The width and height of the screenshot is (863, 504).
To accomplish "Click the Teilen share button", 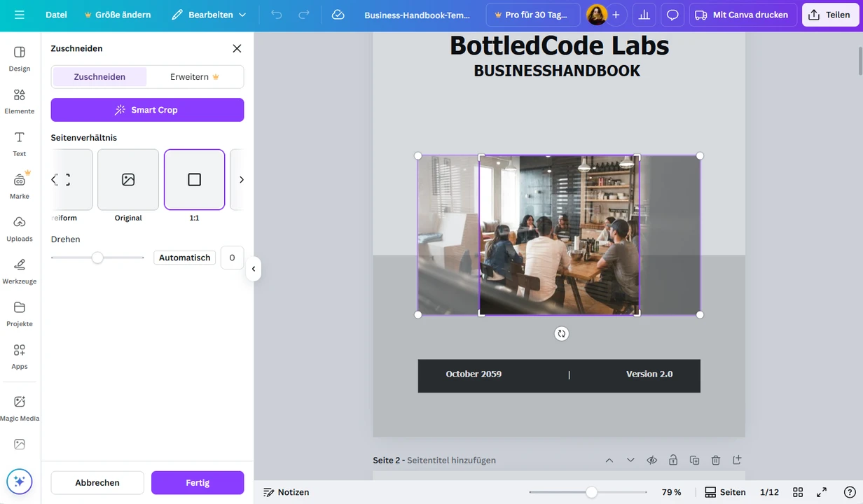I will coord(830,15).
